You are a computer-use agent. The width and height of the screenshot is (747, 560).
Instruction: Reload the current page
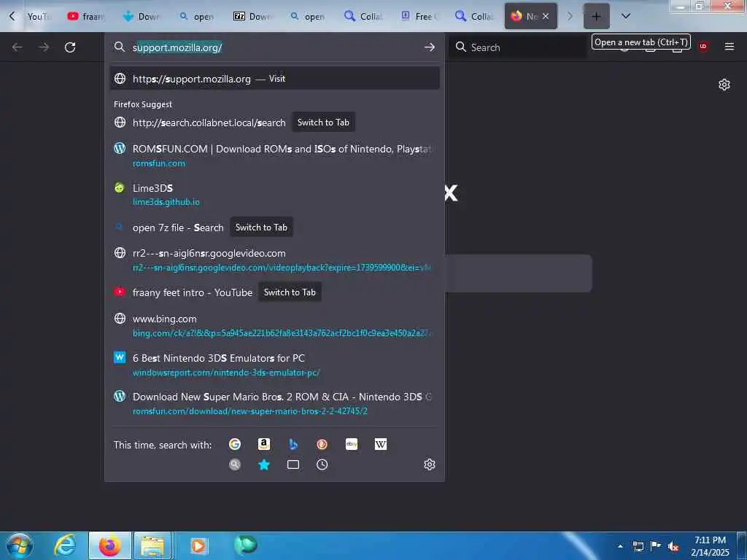point(70,47)
